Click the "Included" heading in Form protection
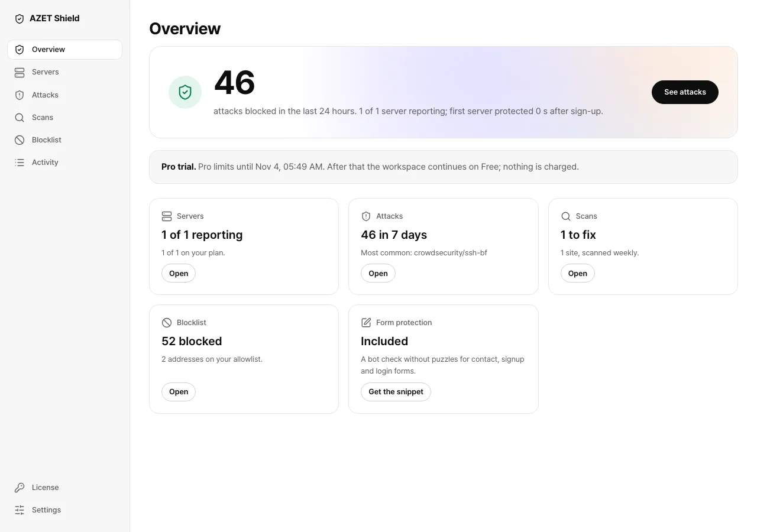Screen dimensions: 757x532 point(384,341)
